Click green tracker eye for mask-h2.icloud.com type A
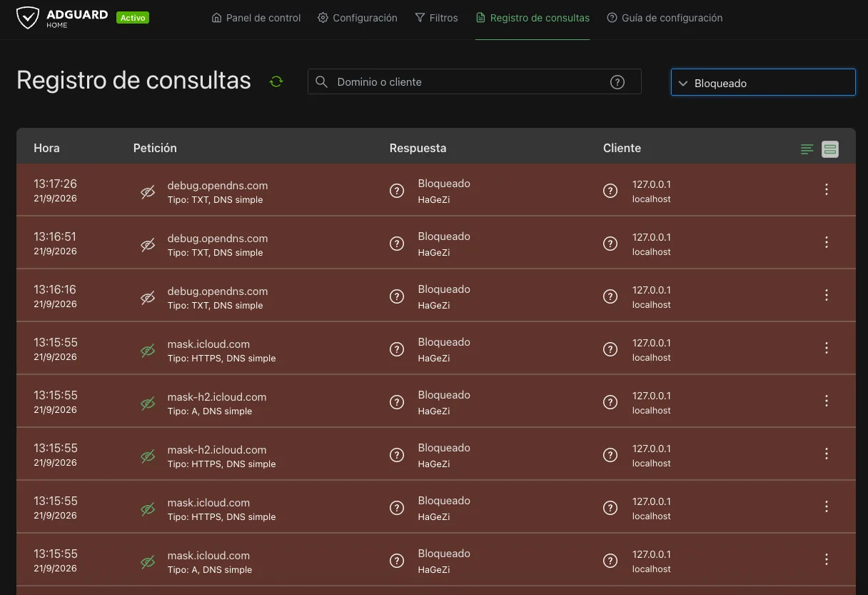Screen dimensions: 868x595 [148, 404]
